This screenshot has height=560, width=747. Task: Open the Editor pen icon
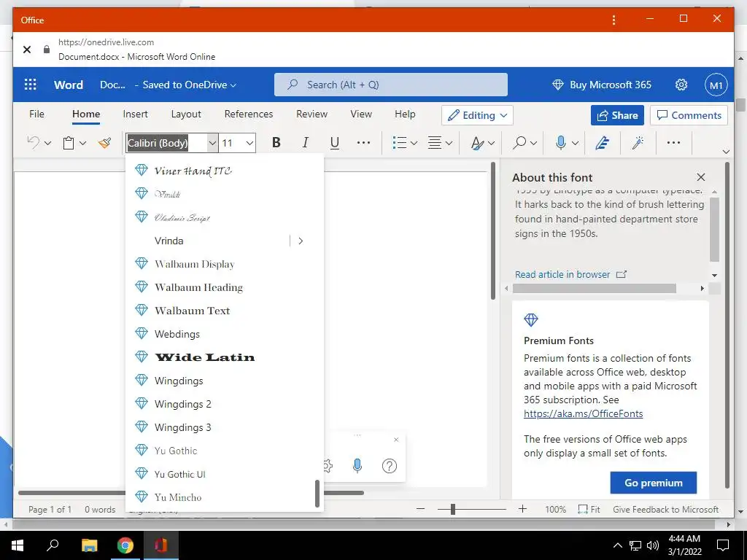(602, 142)
